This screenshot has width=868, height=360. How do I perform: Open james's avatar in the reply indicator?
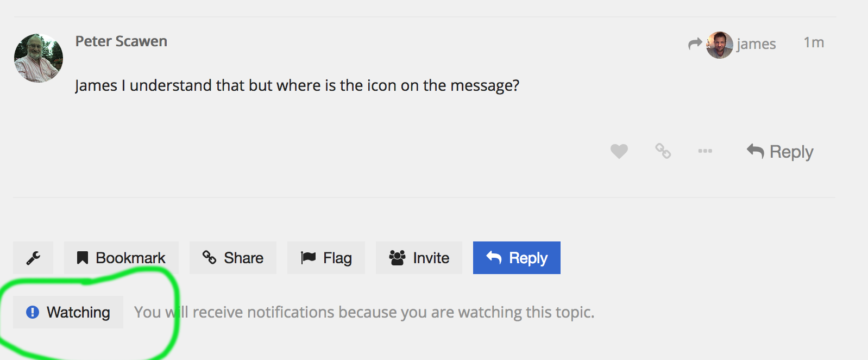coord(719,45)
